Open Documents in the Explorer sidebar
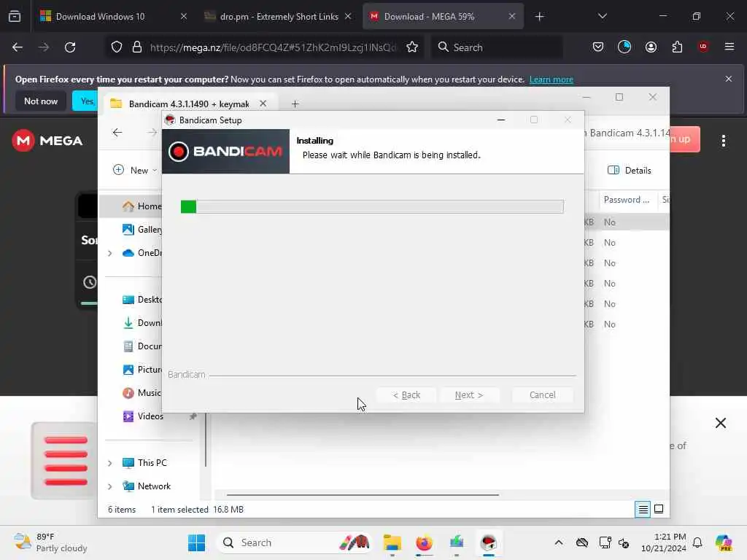The image size is (747, 560). click(x=142, y=346)
